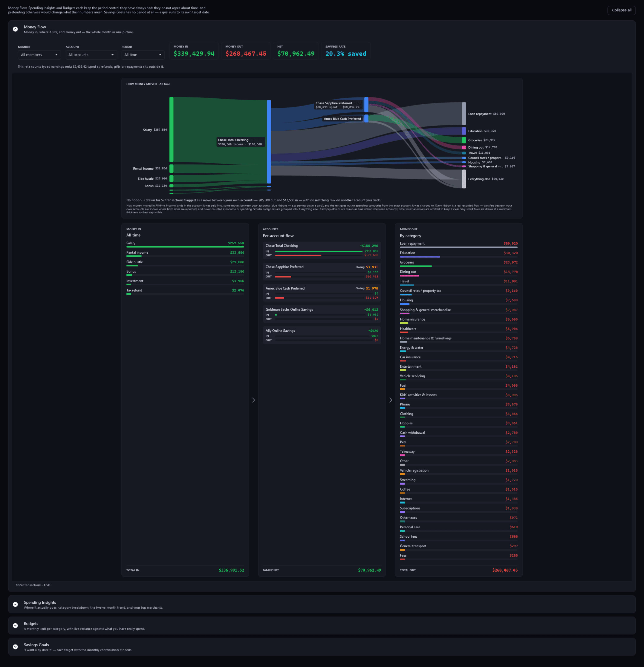This screenshot has height=667, width=644.
Task: Open the Account dropdown showing All accounts
Action: (x=91, y=55)
